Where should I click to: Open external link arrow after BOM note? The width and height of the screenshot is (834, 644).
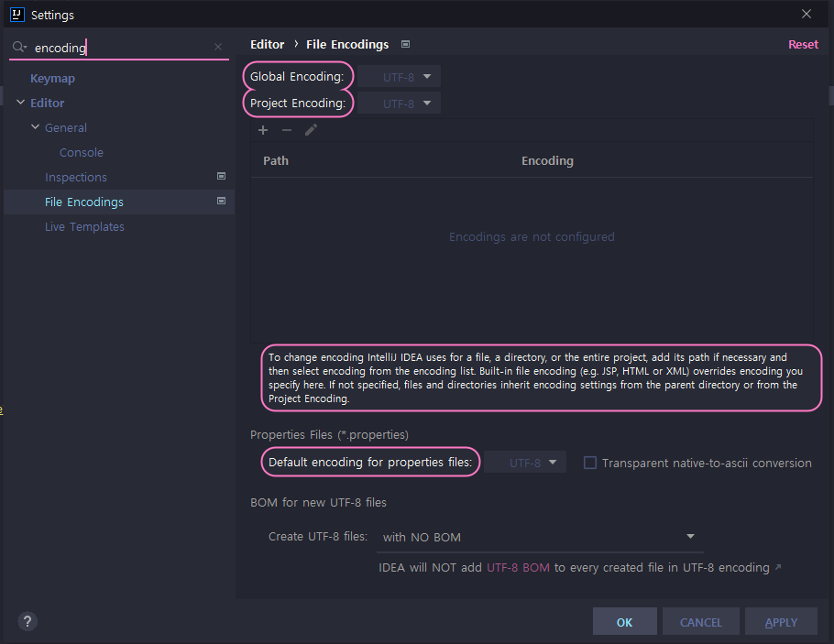(x=778, y=567)
